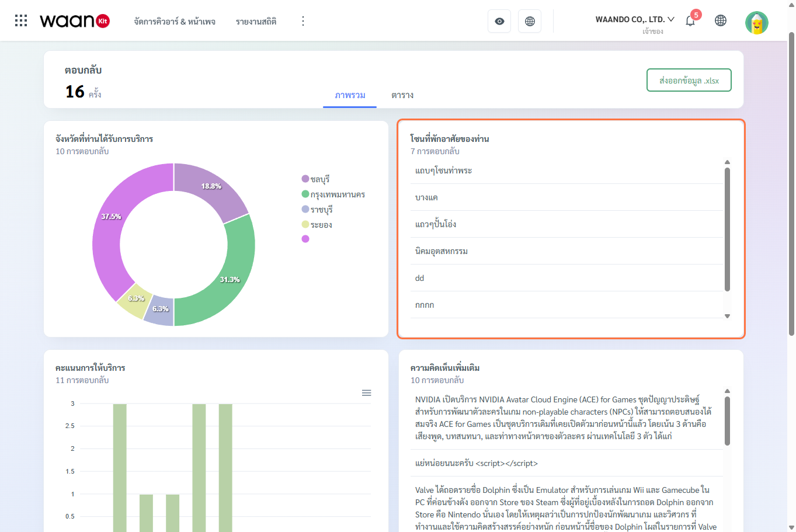Click the language globe icon beside the bell

pos(721,21)
